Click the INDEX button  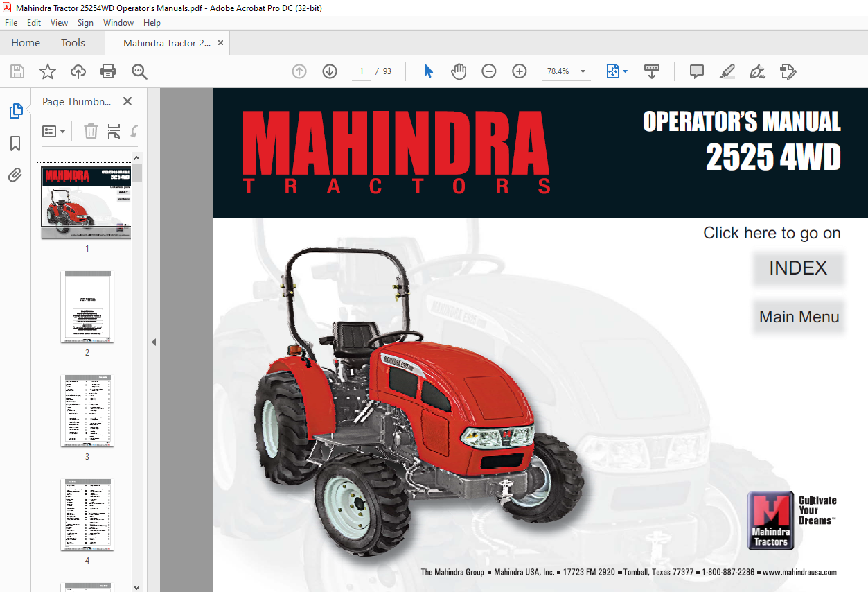click(798, 268)
